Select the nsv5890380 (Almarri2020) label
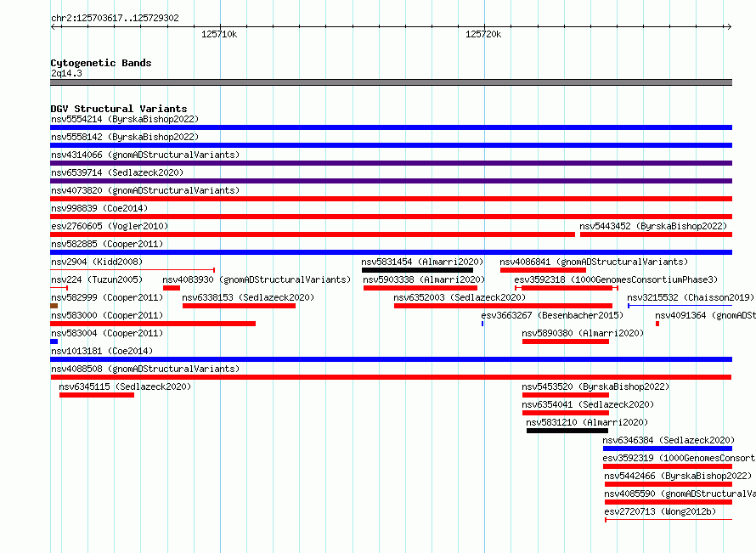756x553 pixels. [x=583, y=333]
